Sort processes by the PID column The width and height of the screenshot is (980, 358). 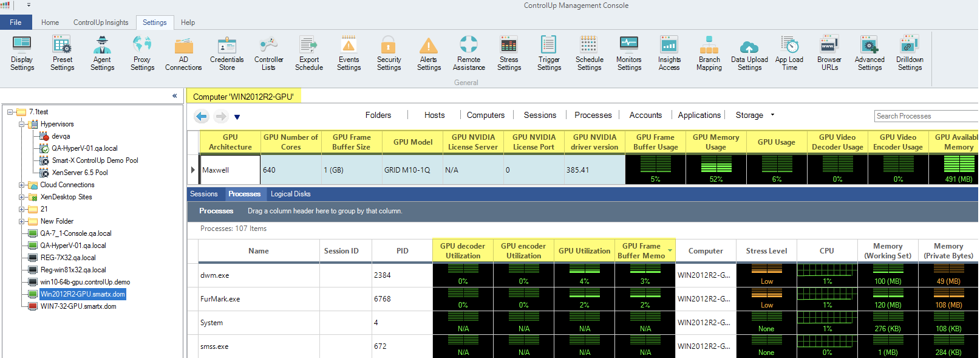[x=402, y=250]
